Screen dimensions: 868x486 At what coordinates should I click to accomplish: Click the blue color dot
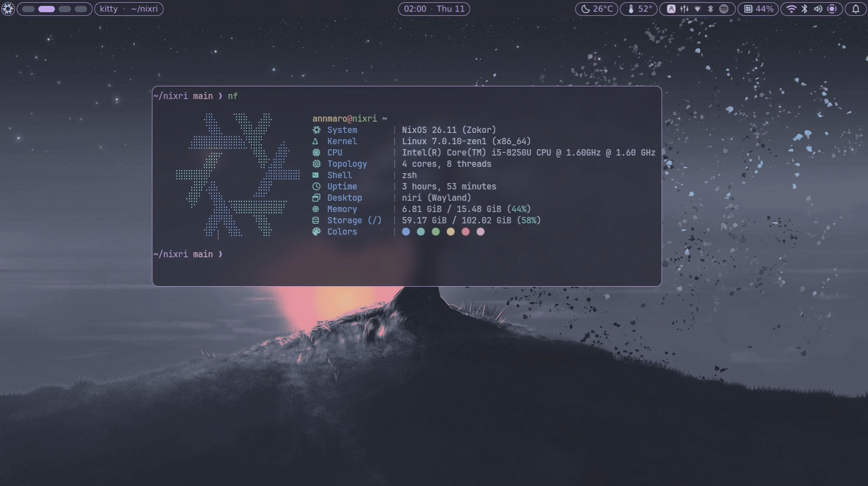coord(406,232)
